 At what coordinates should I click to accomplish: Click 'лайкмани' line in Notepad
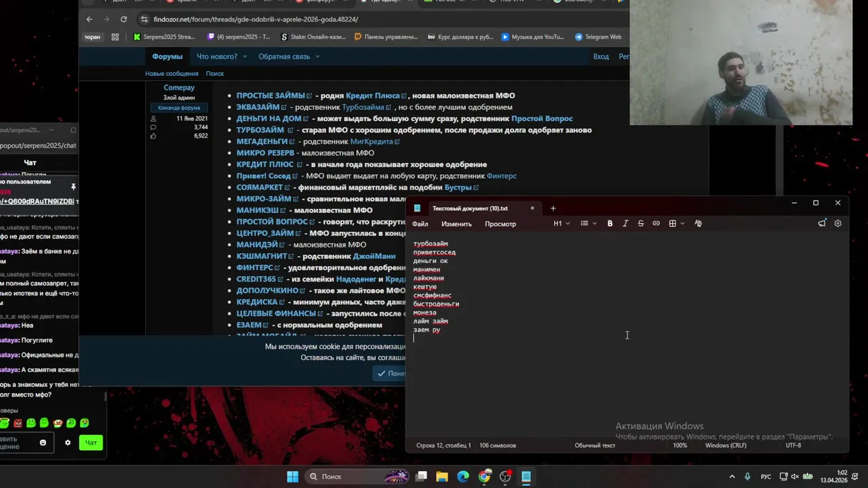click(x=429, y=278)
